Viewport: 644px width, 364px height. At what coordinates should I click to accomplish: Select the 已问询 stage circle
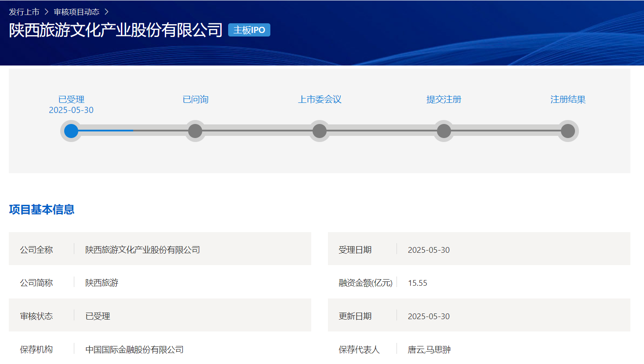195,131
